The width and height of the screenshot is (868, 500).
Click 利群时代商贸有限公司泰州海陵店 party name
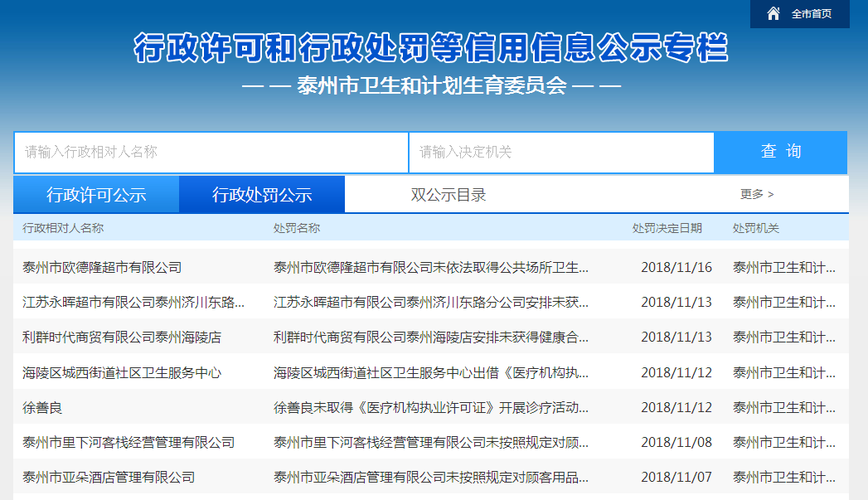tap(122, 337)
